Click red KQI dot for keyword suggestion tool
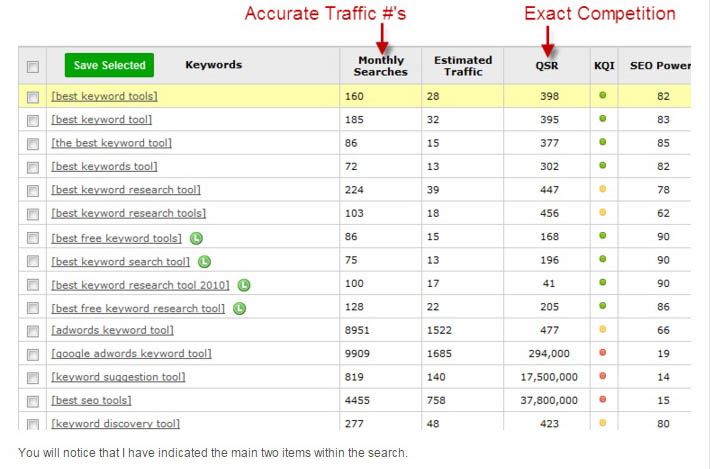 [x=603, y=376]
